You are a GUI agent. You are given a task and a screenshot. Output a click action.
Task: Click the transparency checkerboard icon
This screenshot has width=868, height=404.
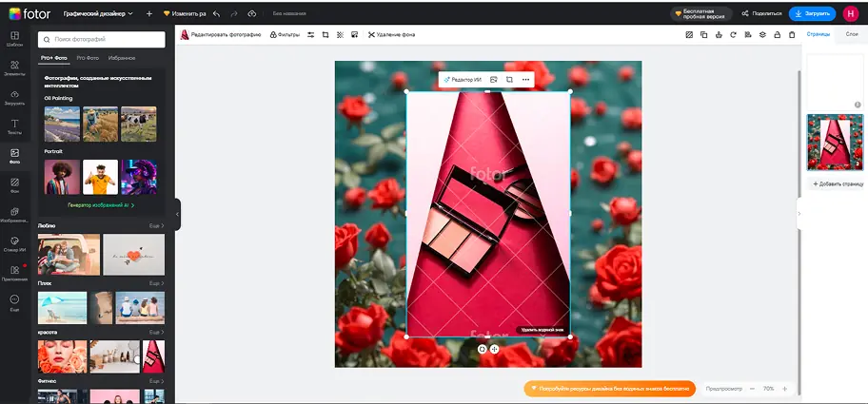[689, 35]
